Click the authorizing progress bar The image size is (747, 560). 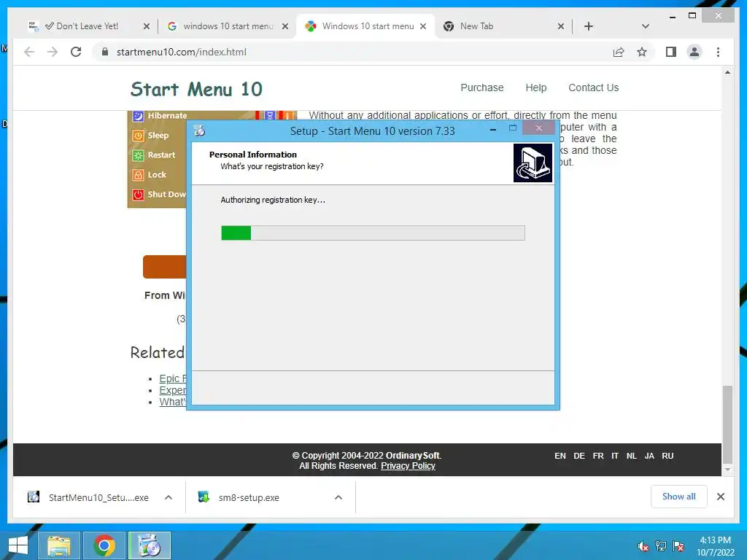(x=373, y=233)
